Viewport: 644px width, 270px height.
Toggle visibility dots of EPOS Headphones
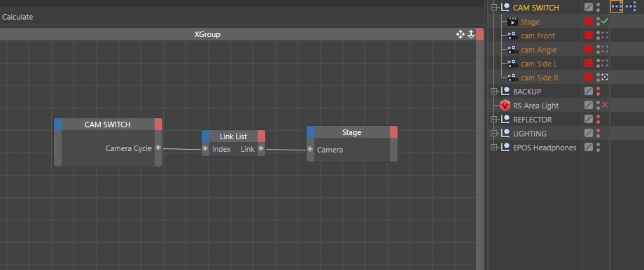point(598,147)
